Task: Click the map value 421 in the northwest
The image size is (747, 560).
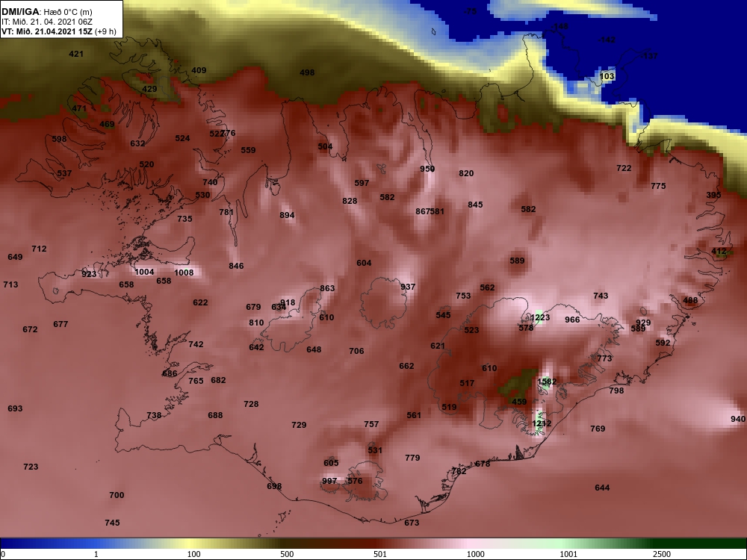Action: pyautogui.click(x=76, y=54)
